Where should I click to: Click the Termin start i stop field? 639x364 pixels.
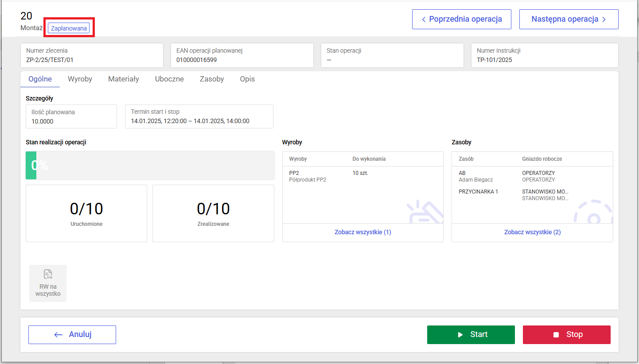[199, 116]
